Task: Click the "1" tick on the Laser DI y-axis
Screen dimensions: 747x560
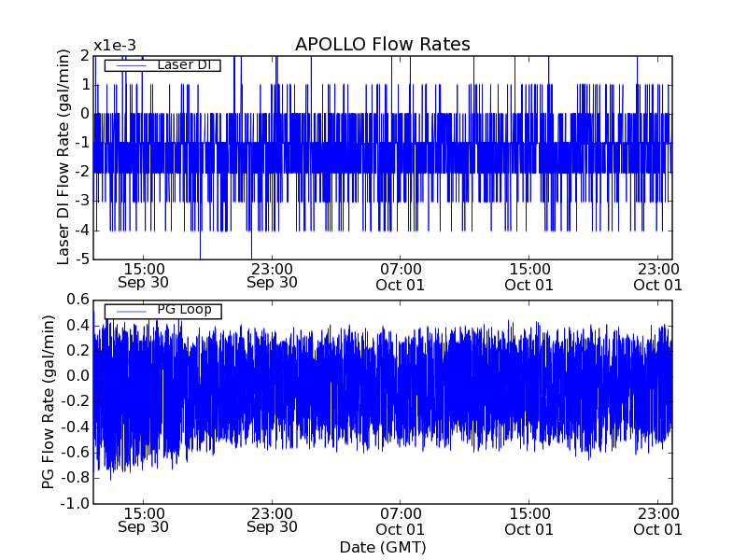Action: (85, 85)
